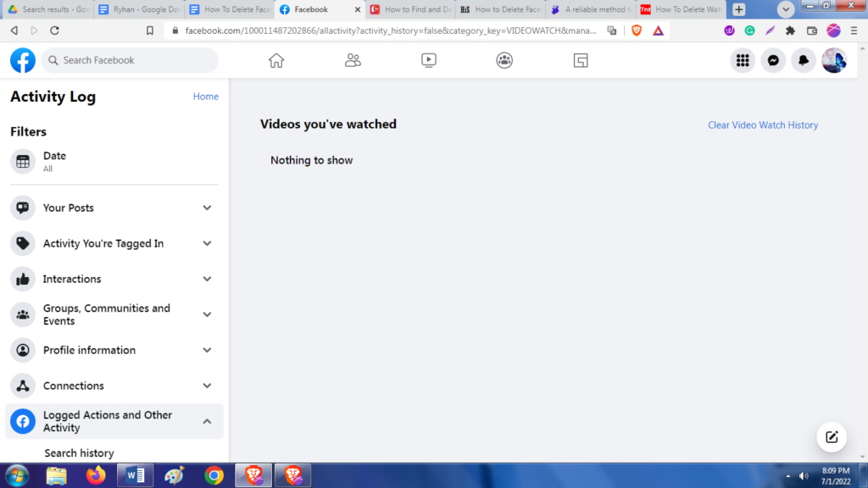Open Facebook Home feed icon
This screenshot has height=488, width=868.
(275, 60)
